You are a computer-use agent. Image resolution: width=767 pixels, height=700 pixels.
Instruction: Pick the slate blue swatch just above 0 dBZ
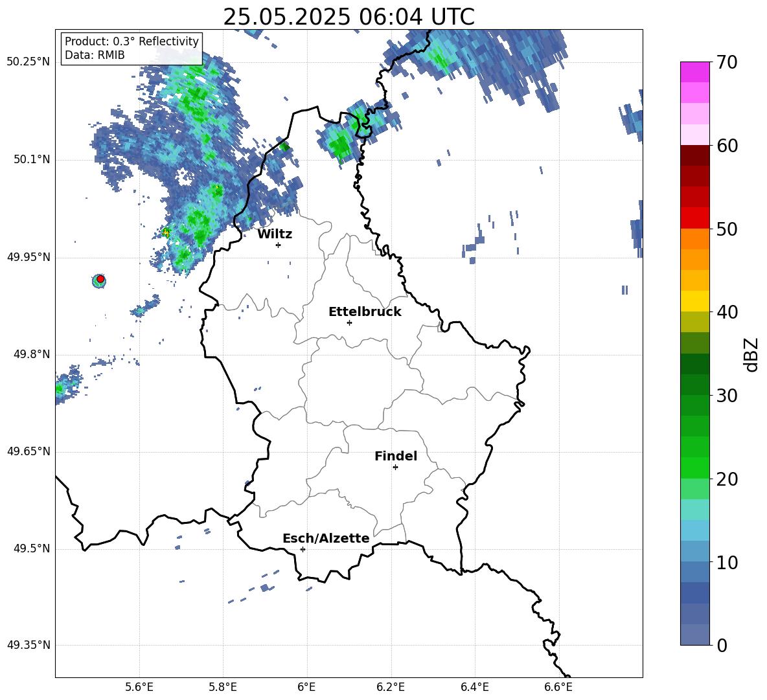(694, 635)
